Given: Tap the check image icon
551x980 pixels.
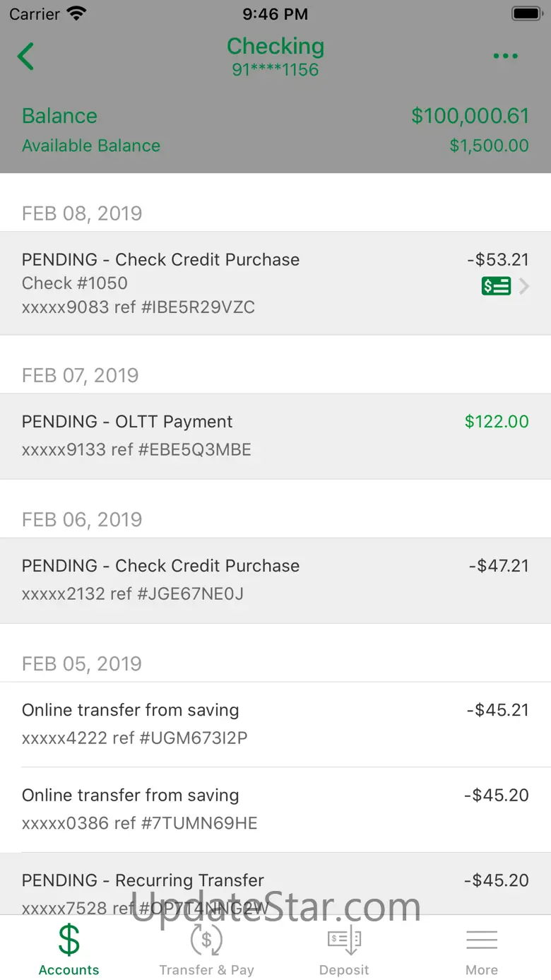Looking at the screenshot, I should point(496,286).
